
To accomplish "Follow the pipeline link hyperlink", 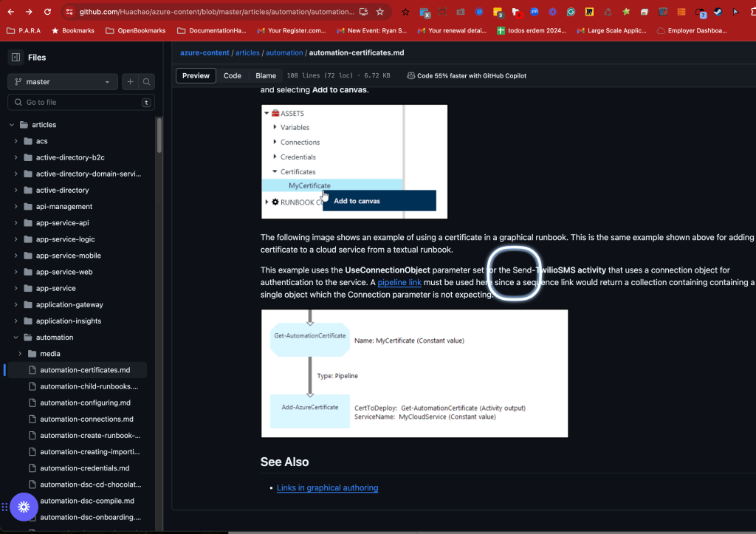I will point(399,283).
